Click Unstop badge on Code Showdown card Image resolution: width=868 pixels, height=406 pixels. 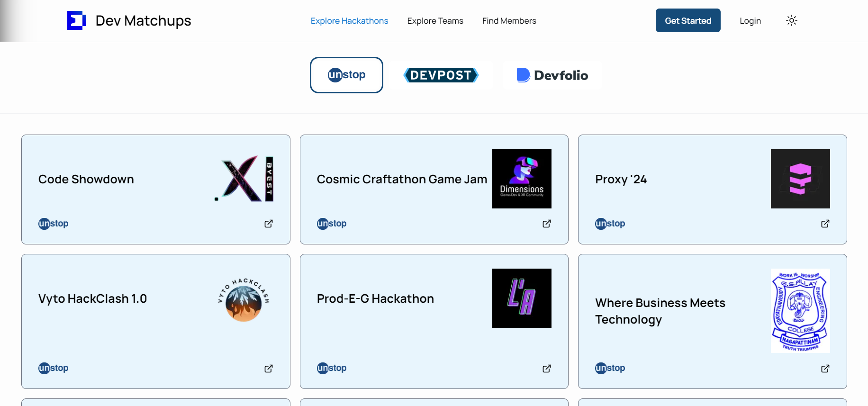pyautogui.click(x=53, y=224)
